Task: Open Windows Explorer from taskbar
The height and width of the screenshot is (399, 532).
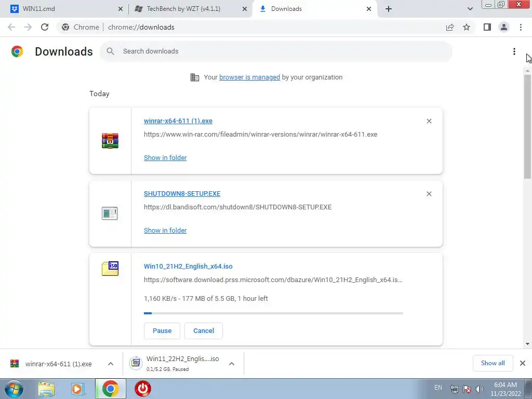Action: (x=46, y=389)
